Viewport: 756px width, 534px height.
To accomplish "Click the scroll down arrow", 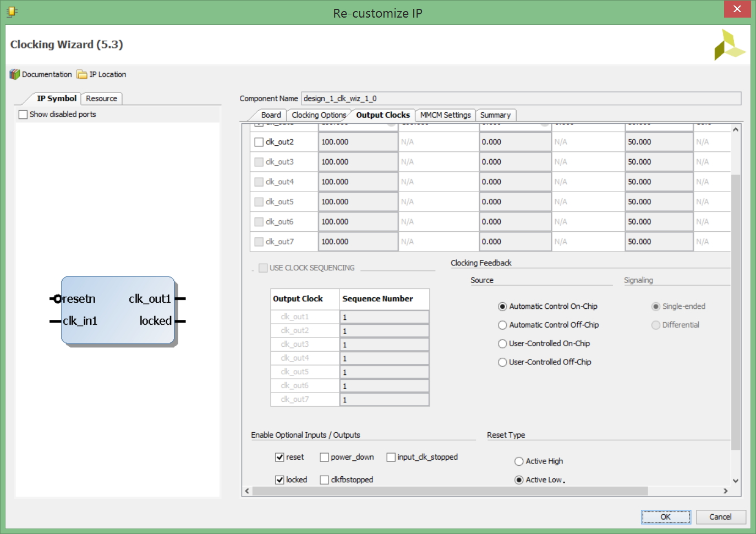I will point(736,481).
